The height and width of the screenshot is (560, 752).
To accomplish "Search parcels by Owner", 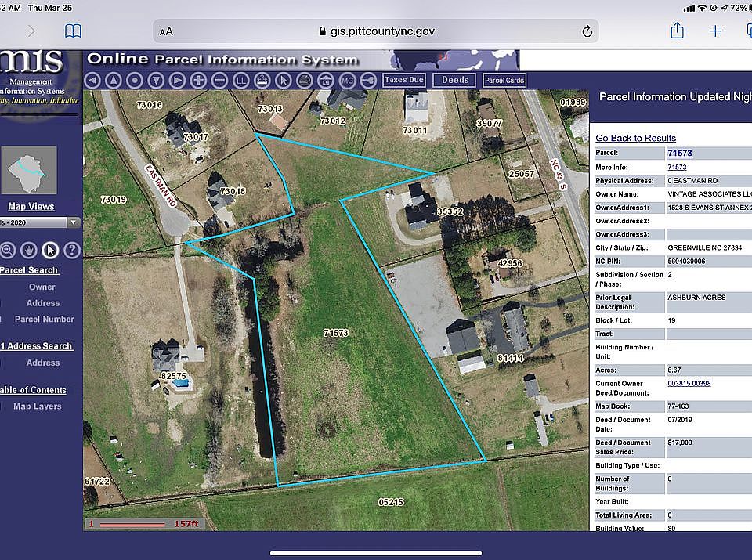I will (42, 287).
